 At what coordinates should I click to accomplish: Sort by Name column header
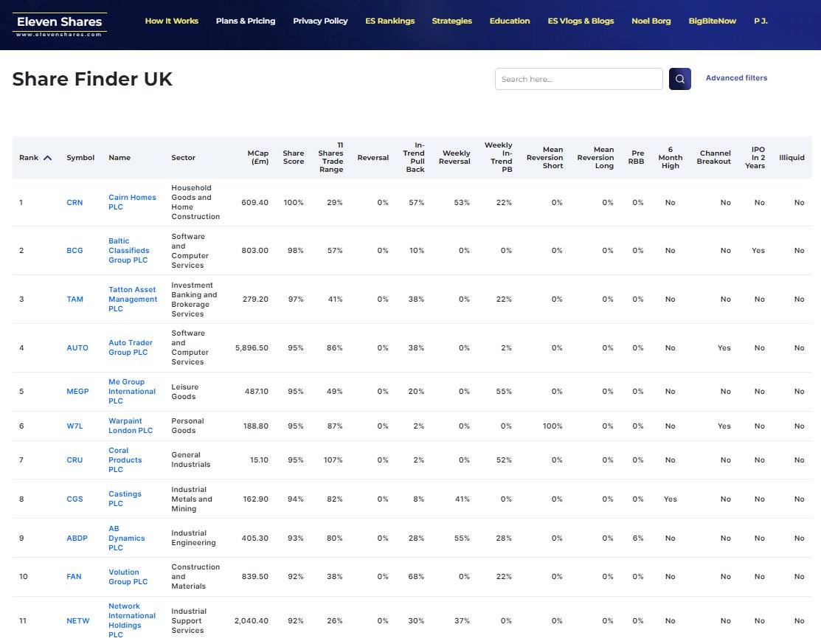coord(119,158)
